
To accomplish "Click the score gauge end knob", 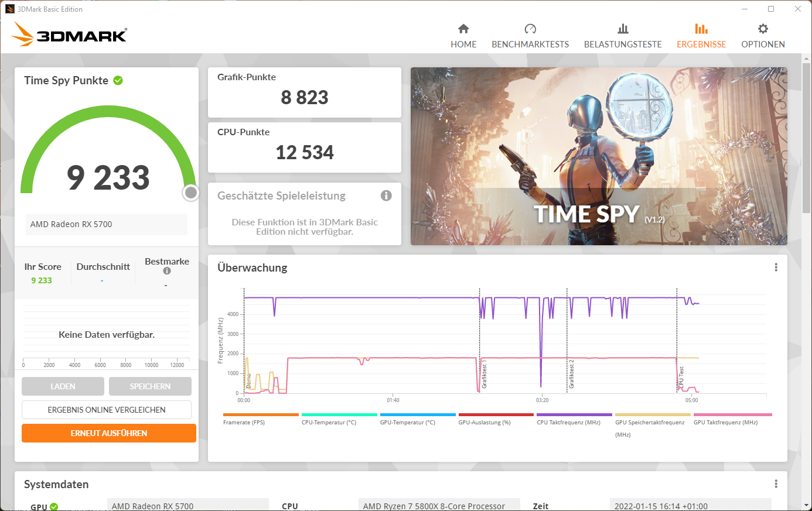I will click(x=191, y=193).
